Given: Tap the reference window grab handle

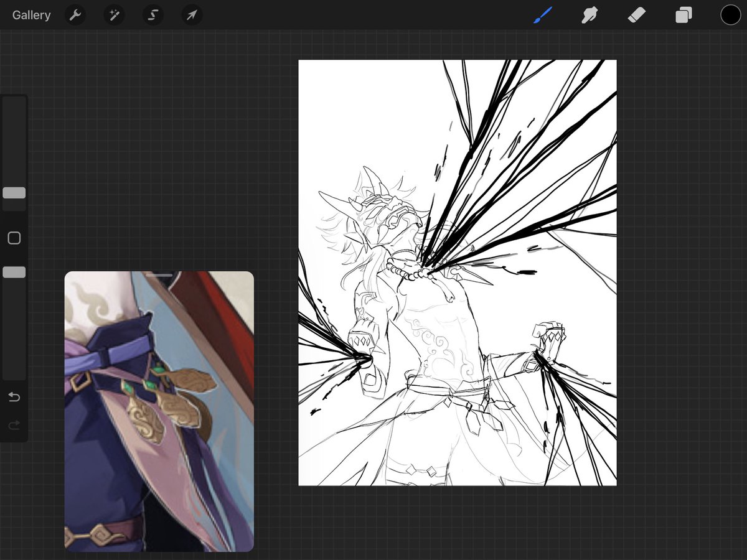Looking at the screenshot, I should pos(159,275).
